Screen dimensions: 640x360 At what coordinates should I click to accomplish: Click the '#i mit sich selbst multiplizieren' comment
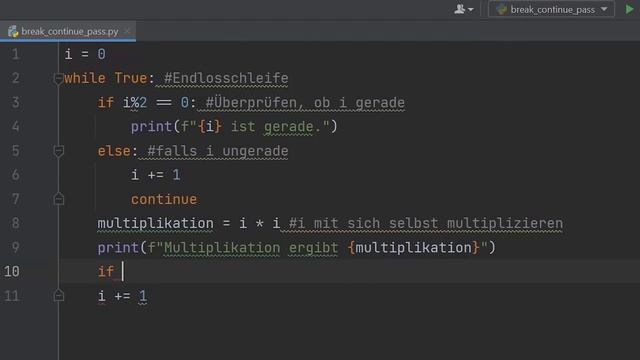pos(426,223)
